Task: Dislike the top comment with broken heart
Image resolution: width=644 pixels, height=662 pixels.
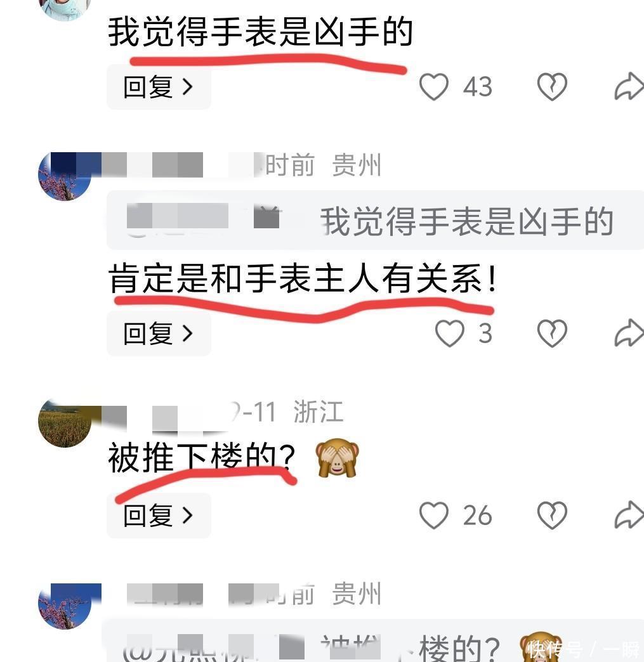Action: pyautogui.click(x=552, y=86)
